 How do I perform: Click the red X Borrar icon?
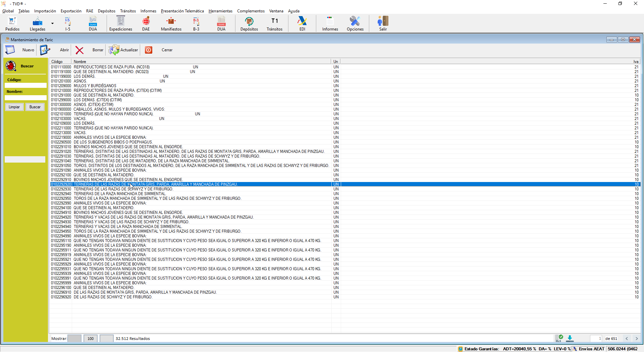pyautogui.click(x=79, y=50)
